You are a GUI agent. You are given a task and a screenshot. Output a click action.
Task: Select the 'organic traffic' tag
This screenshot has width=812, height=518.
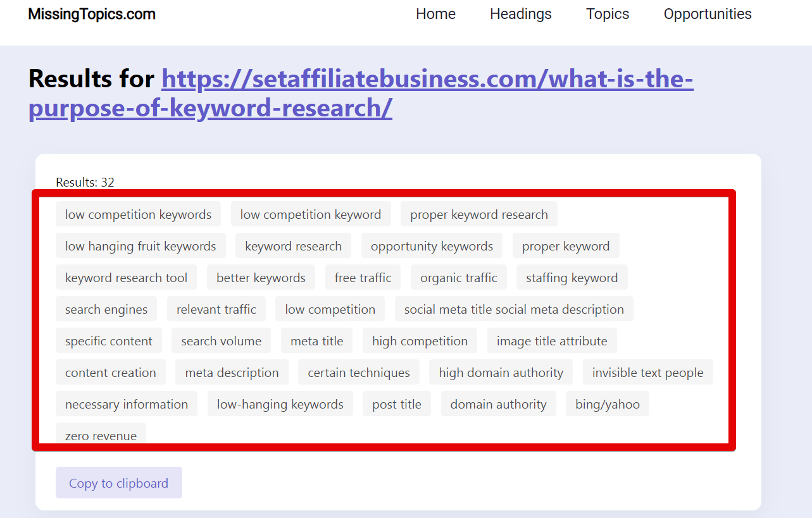click(459, 278)
